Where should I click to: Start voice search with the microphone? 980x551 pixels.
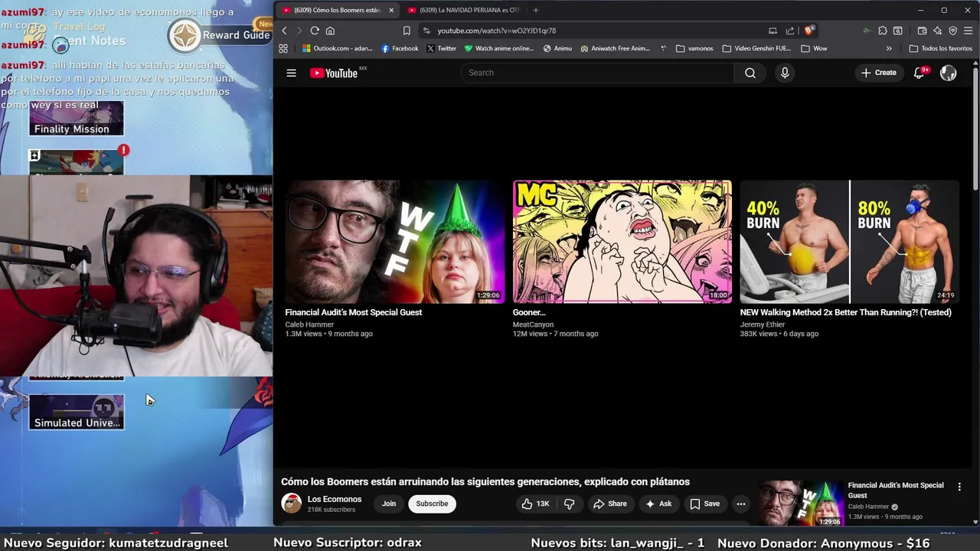click(784, 73)
